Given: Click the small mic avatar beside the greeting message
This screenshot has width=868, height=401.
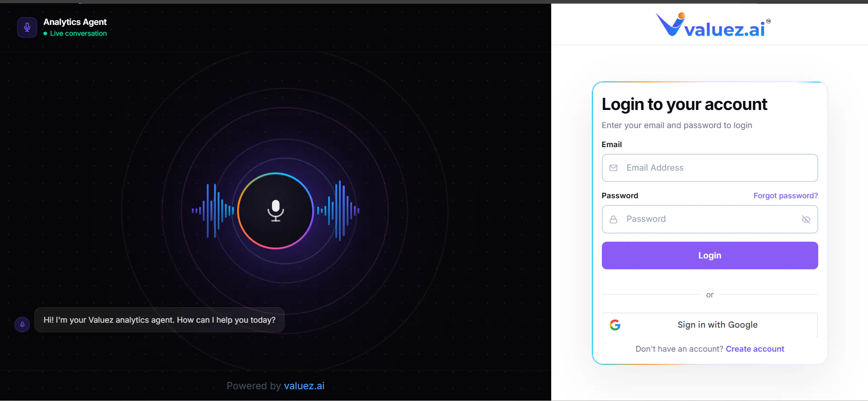Looking at the screenshot, I should (22, 324).
